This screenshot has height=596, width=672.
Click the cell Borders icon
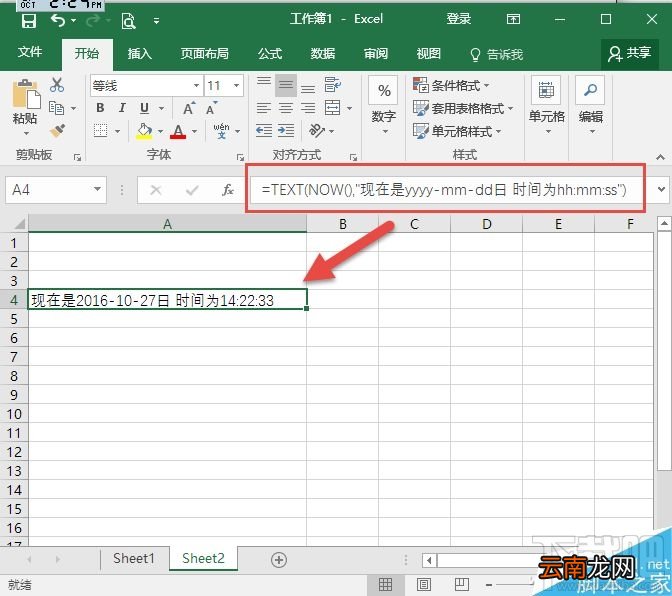click(100, 131)
